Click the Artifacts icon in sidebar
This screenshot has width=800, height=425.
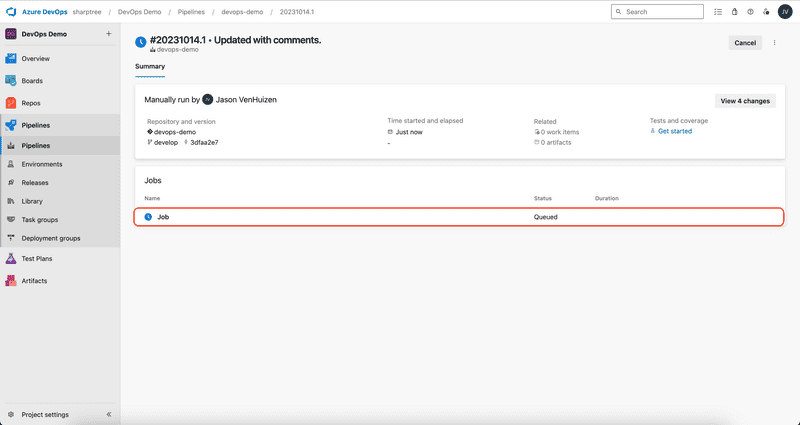pos(11,281)
